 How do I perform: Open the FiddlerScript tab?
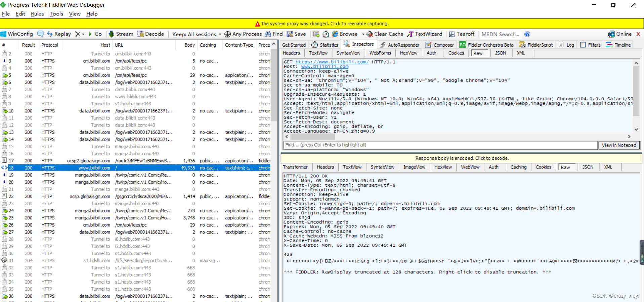coord(536,45)
